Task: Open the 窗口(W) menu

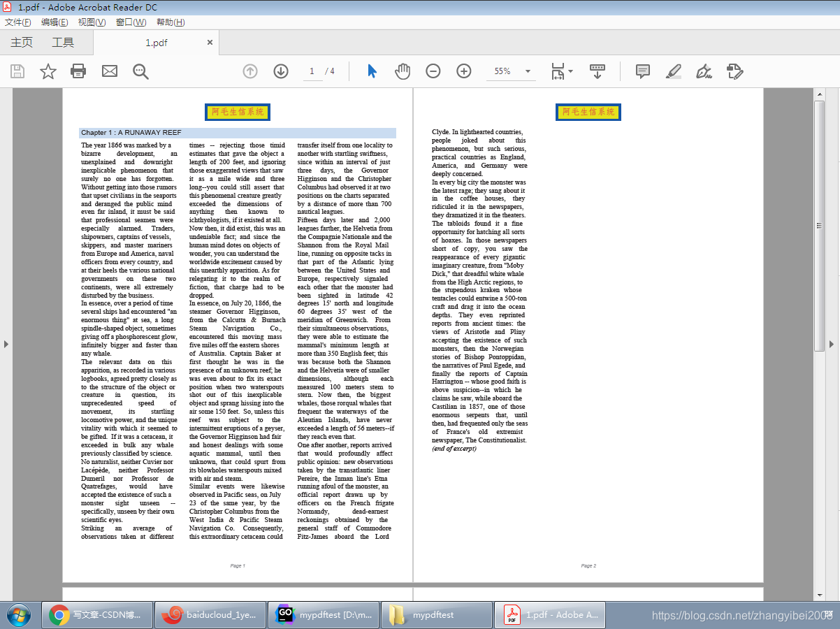Action: pyautogui.click(x=131, y=22)
